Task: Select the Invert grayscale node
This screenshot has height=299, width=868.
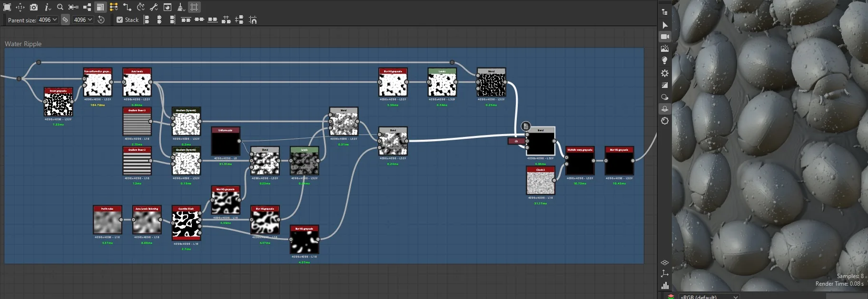Action: click(x=59, y=102)
